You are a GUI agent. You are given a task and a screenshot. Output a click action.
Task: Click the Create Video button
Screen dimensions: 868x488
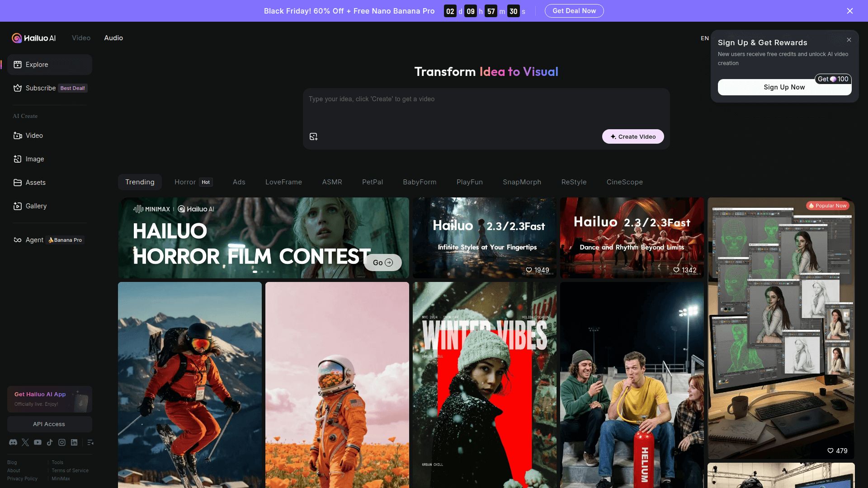(x=632, y=136)
